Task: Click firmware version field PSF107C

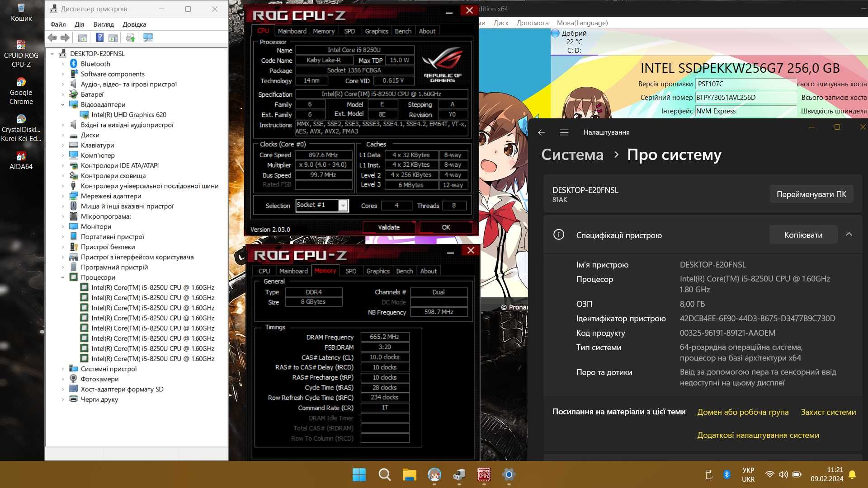Action: [746, 84]
